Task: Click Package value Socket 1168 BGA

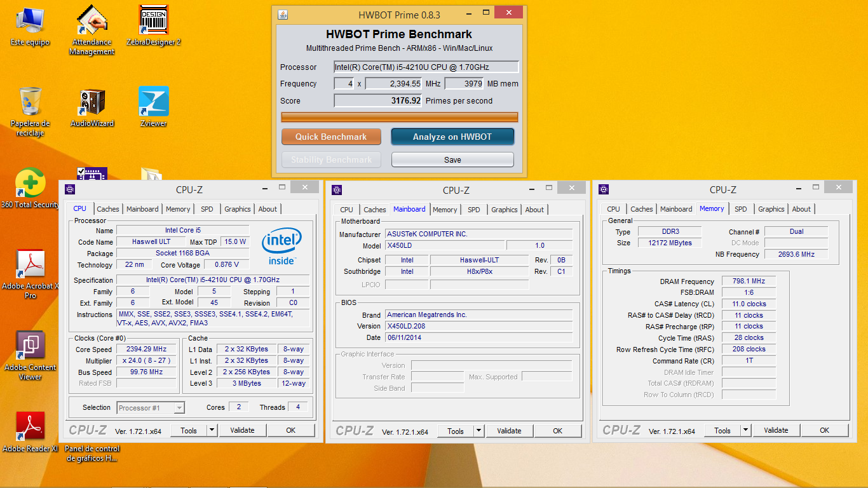Action: [182, 253]
